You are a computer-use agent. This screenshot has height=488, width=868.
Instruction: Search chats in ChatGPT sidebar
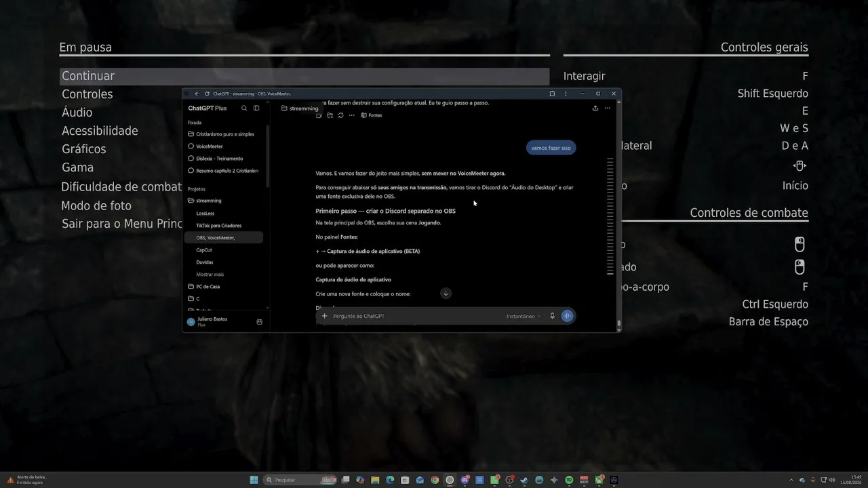pyautogui.click(x=244, y=108)
